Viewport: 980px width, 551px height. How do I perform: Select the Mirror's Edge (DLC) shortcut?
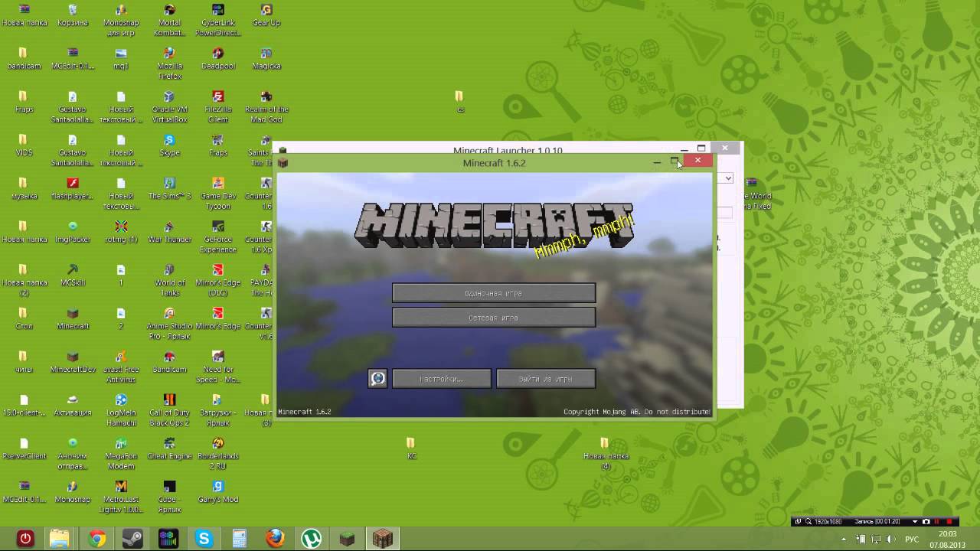[218, 281]
